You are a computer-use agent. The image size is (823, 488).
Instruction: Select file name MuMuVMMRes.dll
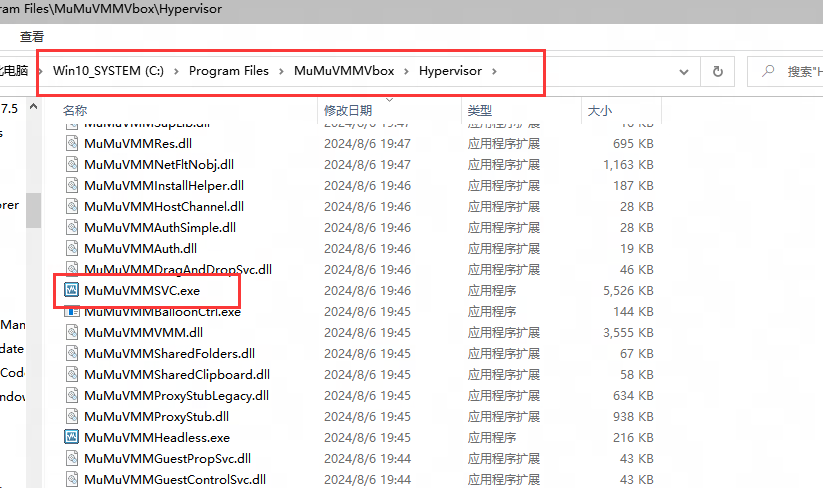click(x=138, y=143)
